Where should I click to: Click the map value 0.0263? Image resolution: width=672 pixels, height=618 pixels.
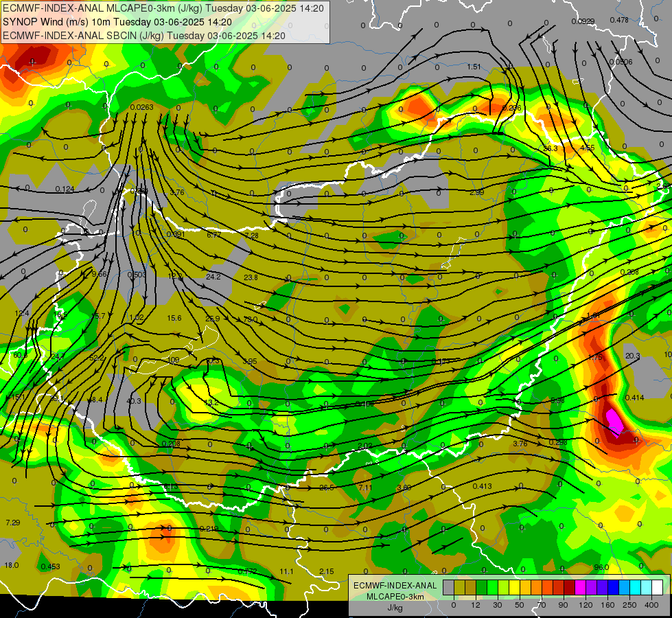[142, 107]
